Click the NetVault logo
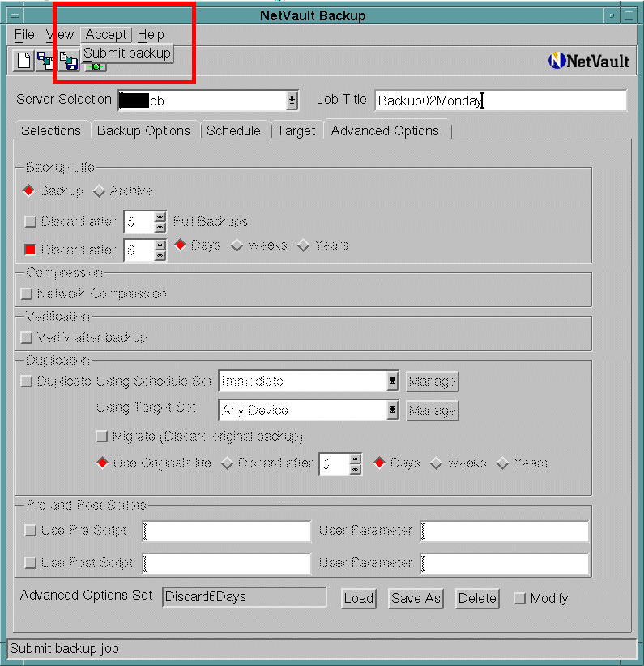 588,61
